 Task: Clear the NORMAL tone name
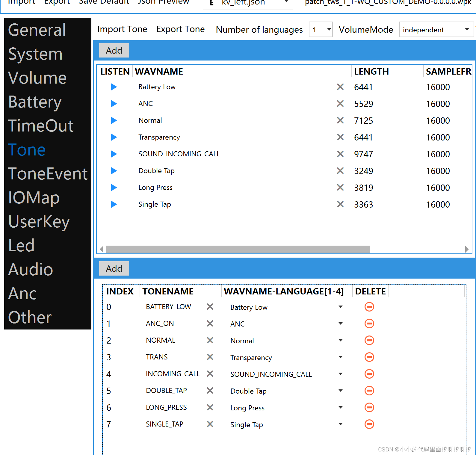[210, 340]
